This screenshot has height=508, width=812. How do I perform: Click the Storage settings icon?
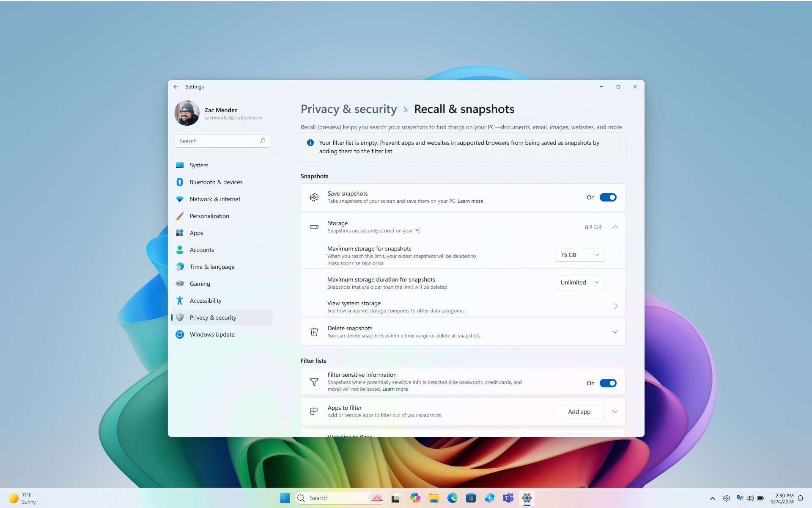click(314, 226)
